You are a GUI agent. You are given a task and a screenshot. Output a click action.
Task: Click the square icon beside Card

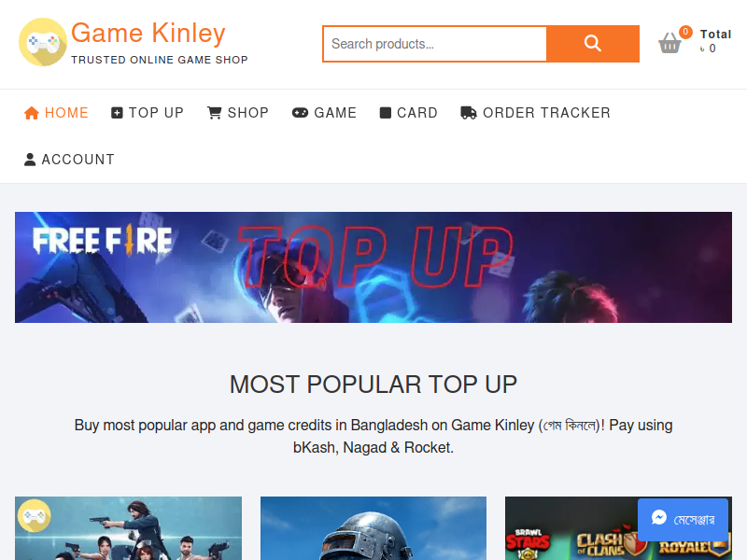(386, 113)
